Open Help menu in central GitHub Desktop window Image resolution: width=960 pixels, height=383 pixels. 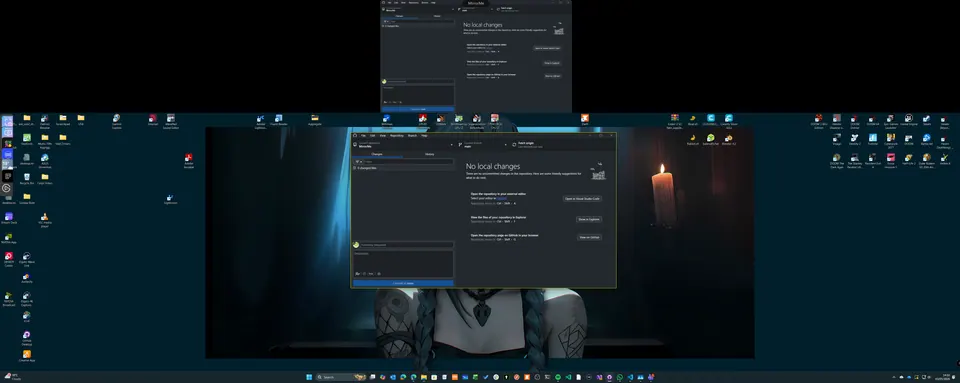[424, 135]
